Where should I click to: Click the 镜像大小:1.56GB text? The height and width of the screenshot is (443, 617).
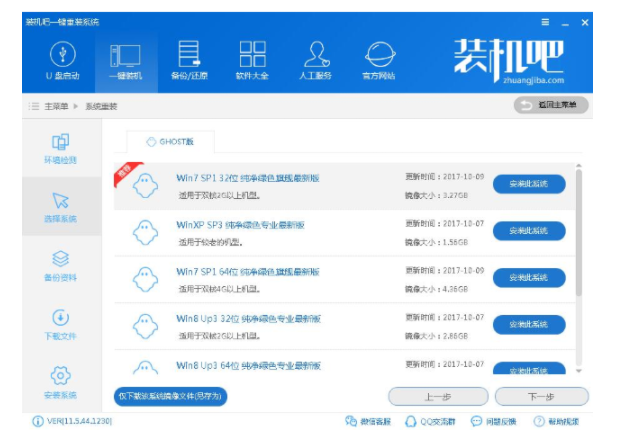tap(437, 242)
